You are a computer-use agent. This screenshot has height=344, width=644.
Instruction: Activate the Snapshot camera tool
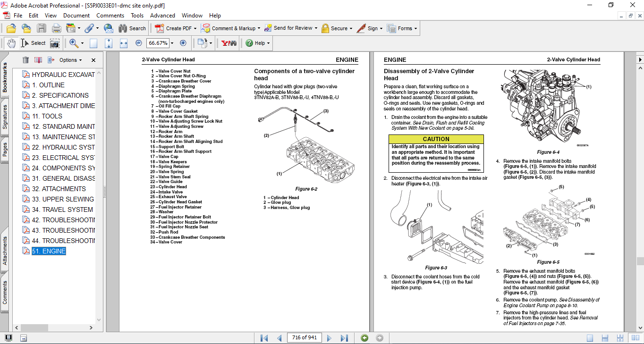pyautogui.click(x=55, y=43)
